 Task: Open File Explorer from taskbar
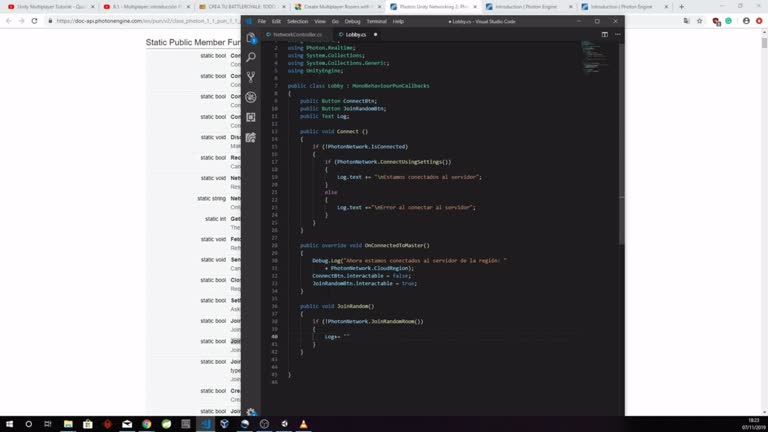pyautogui.click(x=68, y=424)
